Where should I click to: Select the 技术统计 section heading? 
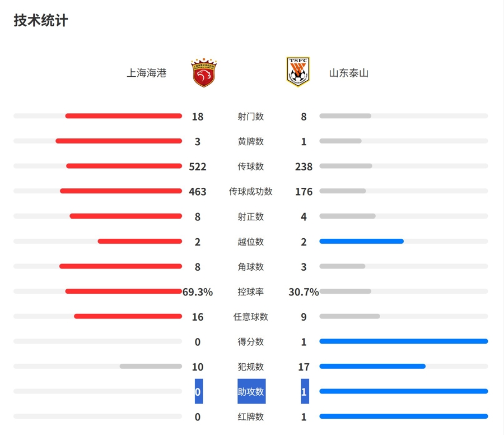[41, 21]
